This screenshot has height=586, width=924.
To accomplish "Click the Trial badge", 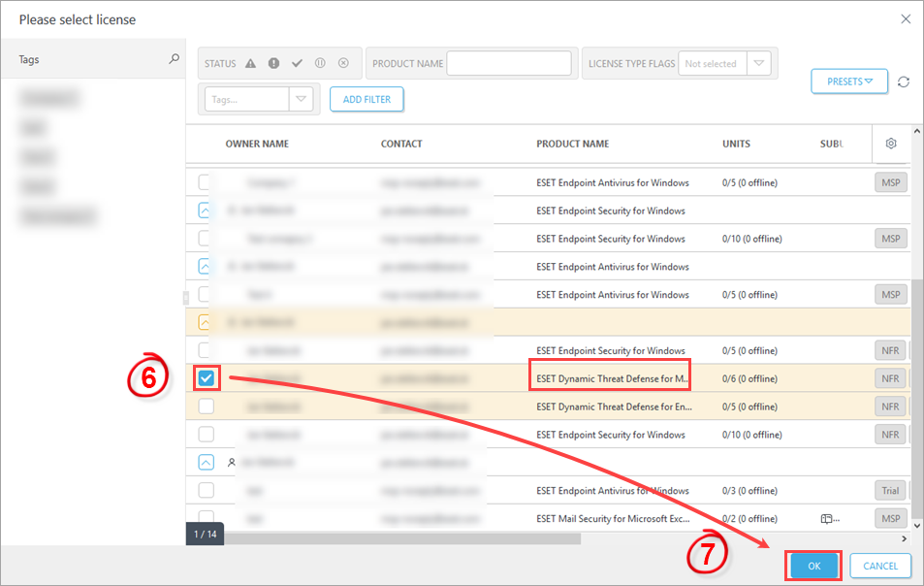I will pos(890,491).
